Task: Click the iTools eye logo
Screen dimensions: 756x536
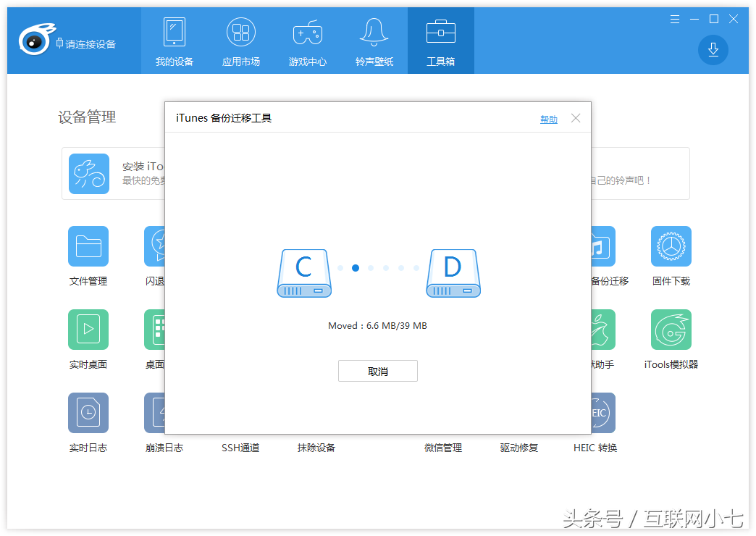Action: 35,43
